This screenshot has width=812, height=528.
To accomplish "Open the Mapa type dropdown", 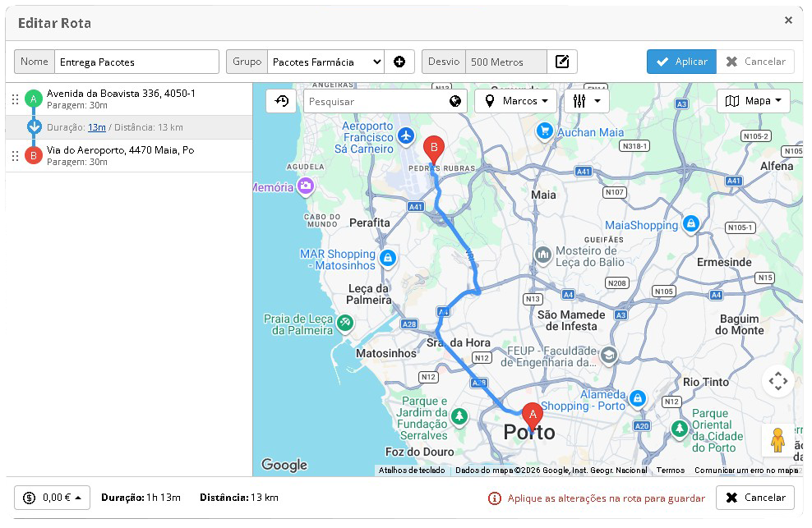I will pyautogui.click(x=754, y=101).
